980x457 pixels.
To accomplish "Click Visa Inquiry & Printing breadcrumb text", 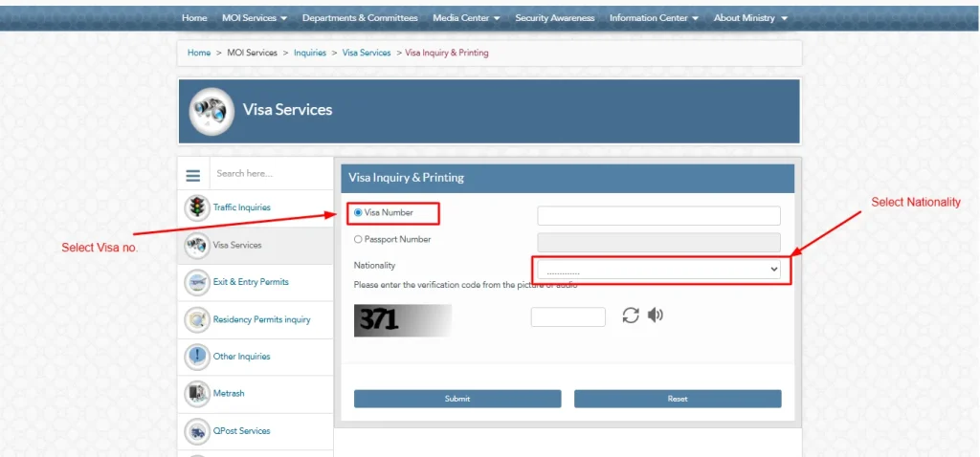I will (447, 54).
